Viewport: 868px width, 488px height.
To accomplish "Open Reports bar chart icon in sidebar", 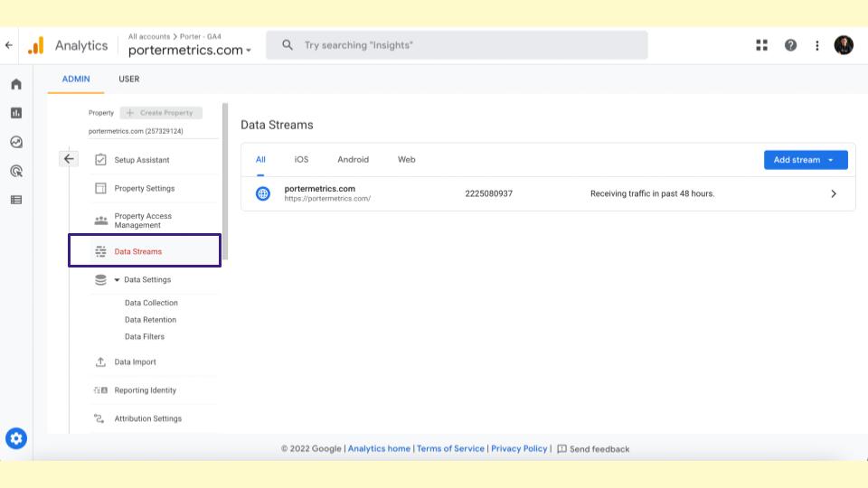I will [16, 113].
